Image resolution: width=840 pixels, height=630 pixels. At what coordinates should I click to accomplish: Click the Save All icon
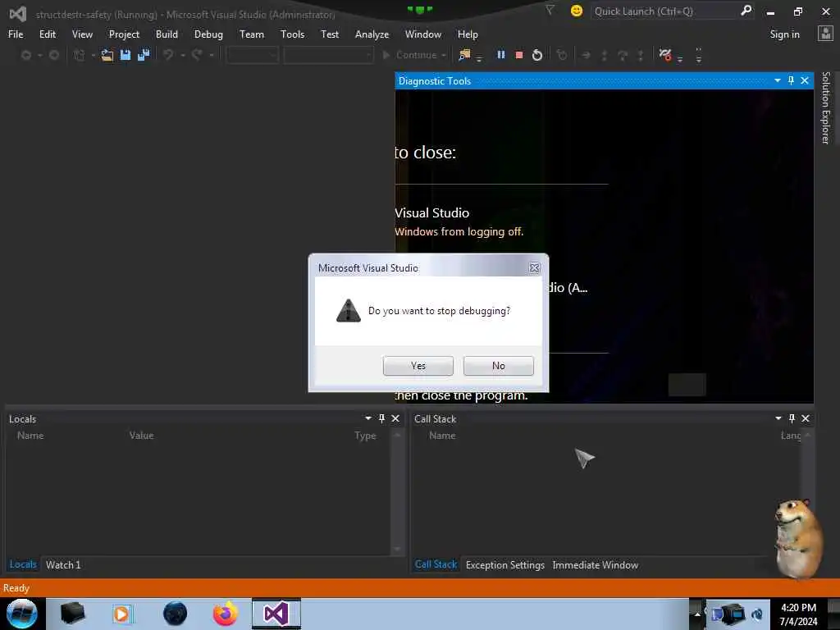144,55
